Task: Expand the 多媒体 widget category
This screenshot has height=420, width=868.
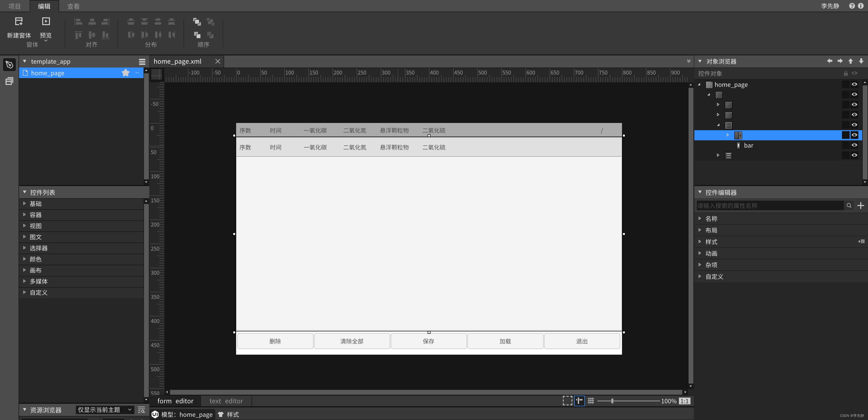Action: 24,281
